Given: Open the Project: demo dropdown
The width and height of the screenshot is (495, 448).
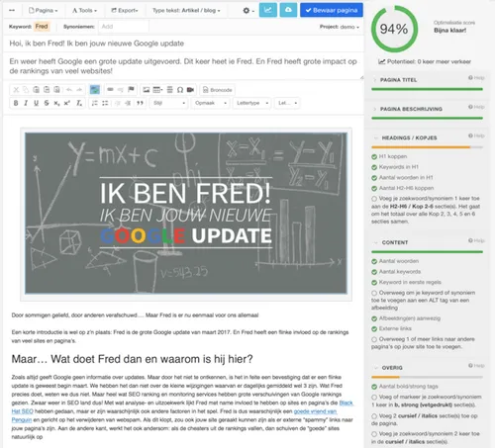Looking at the screenshot, I should click(340, 27).
